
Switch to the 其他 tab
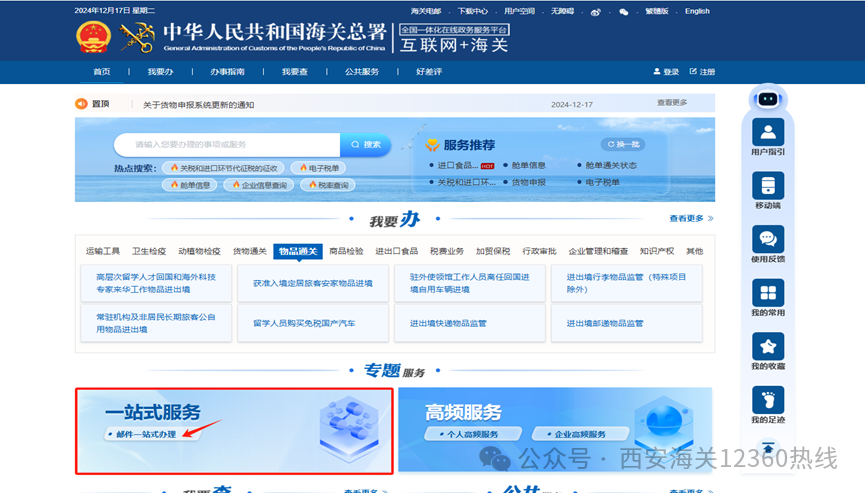pos(695,251)
